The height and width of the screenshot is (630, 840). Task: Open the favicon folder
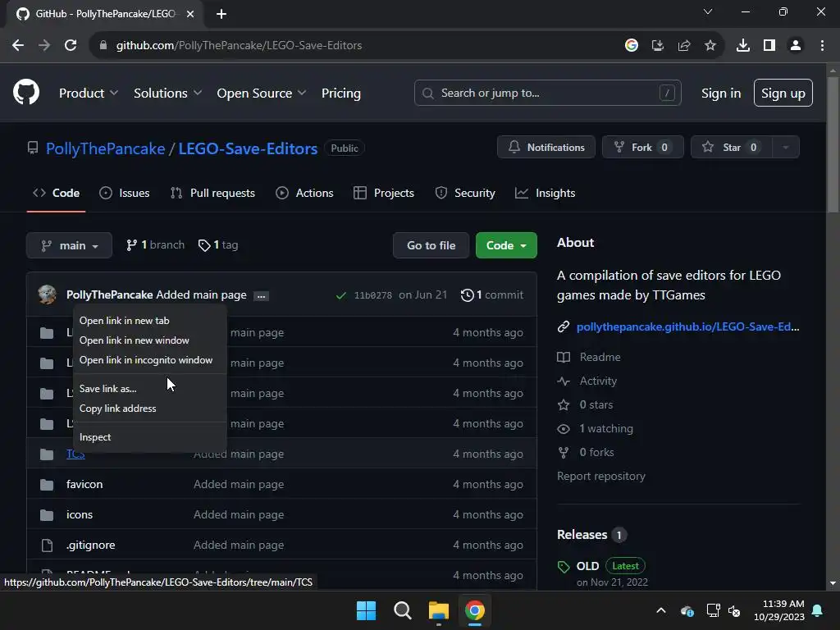[84, 484]
